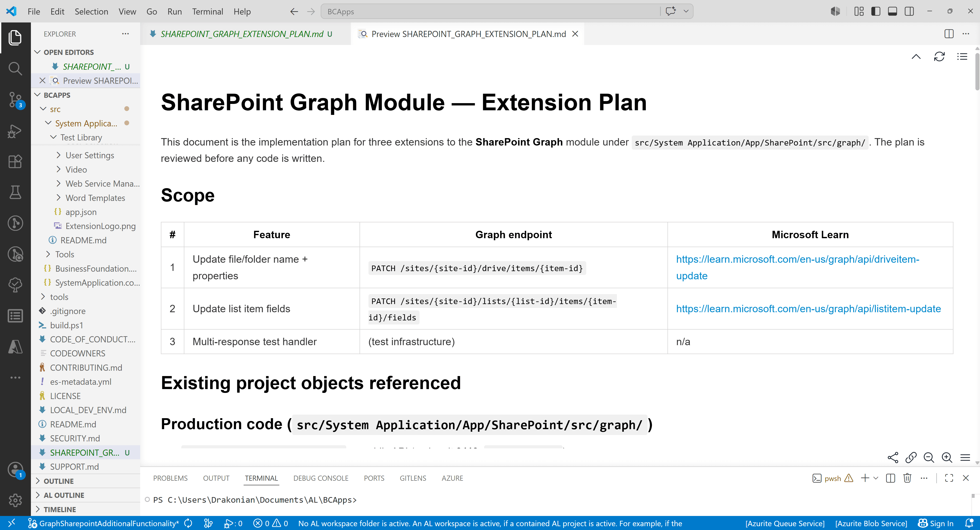Open the Selection menu
Image resolution: width=980 pixels, height=530 pixels.
91,11
